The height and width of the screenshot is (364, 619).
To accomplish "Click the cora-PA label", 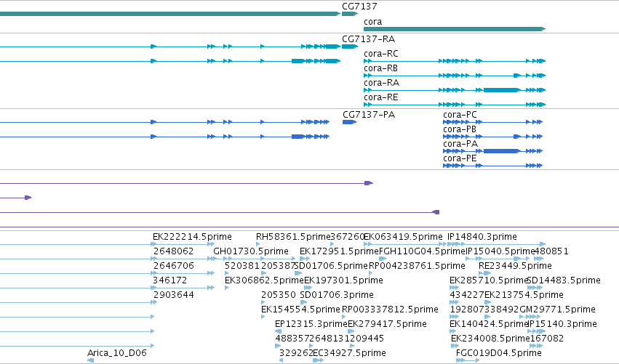I will coord(460,144).
